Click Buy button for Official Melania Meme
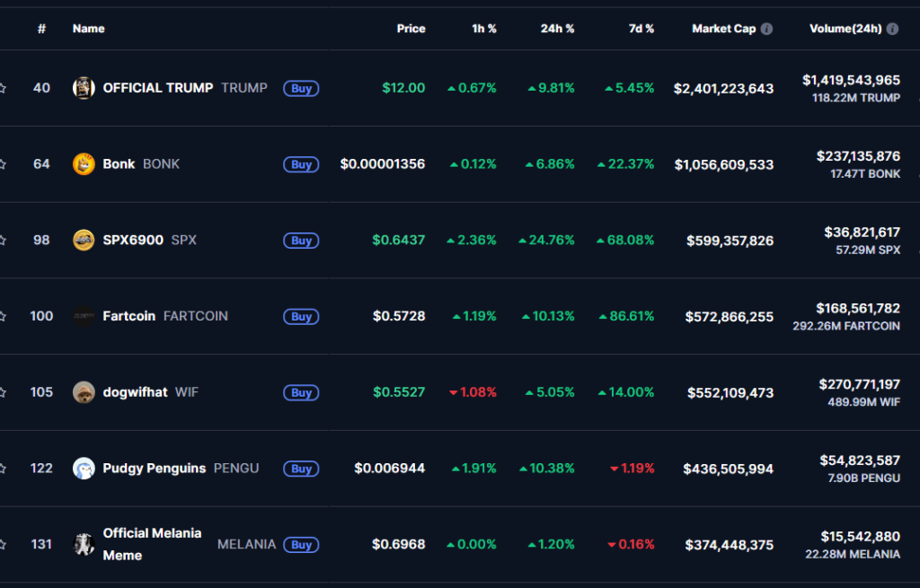The image size is (920, 588). pos(301,545)
